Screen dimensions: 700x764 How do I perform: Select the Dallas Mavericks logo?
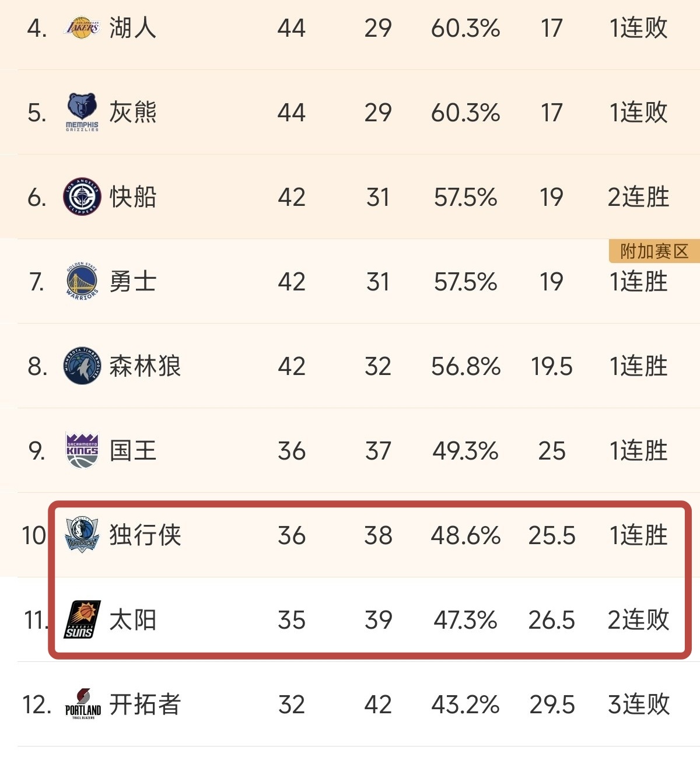[82, 535]
